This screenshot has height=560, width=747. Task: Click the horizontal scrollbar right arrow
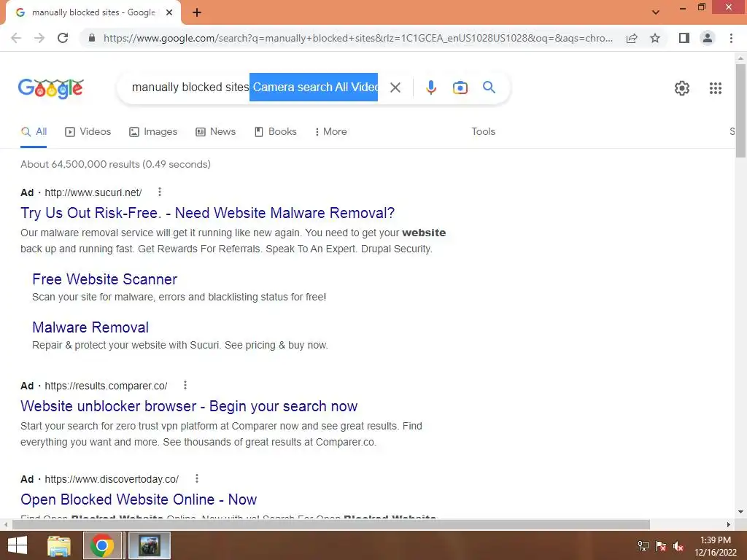(728, 524)
